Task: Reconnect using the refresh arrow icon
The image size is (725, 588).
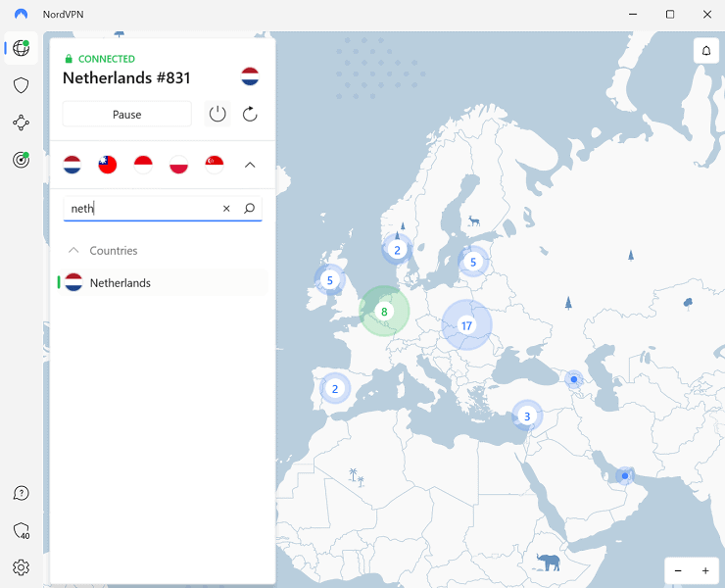Action: [250, 114]
